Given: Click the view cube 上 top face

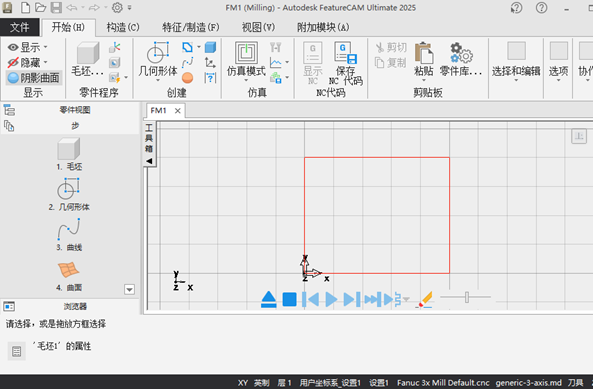Looking at the screenshot, I should 579,136.
